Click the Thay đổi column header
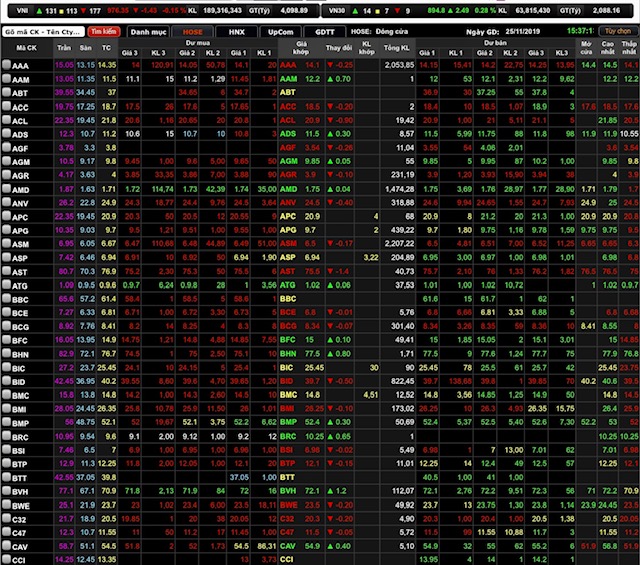640x565 pixels. click(338, 48)
